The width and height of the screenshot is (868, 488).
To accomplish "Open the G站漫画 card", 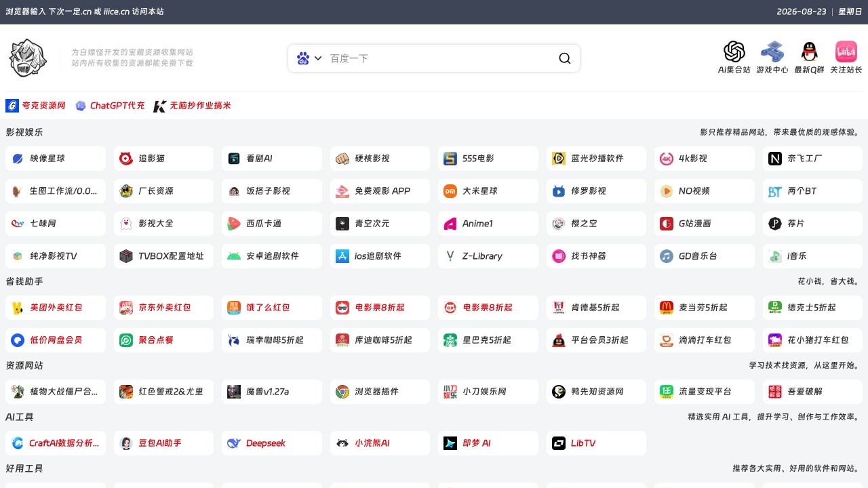I will 705,224.
